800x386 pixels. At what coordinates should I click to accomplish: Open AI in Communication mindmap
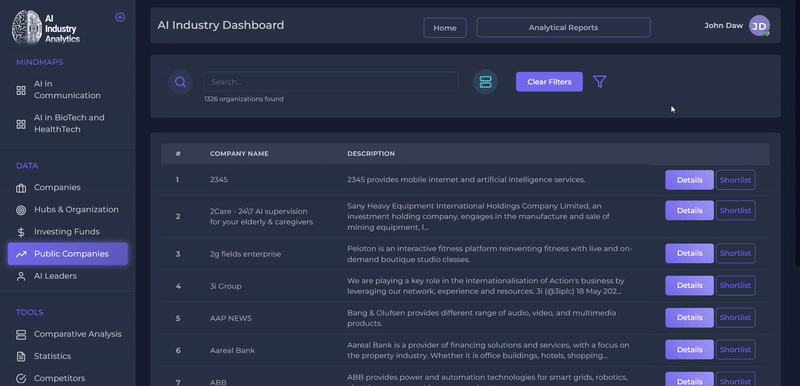[x=68, y=90]
